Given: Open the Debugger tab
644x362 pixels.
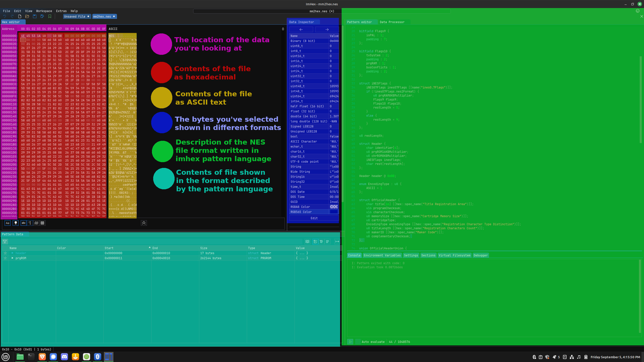Looking at the screenshot, I should 481,255.
